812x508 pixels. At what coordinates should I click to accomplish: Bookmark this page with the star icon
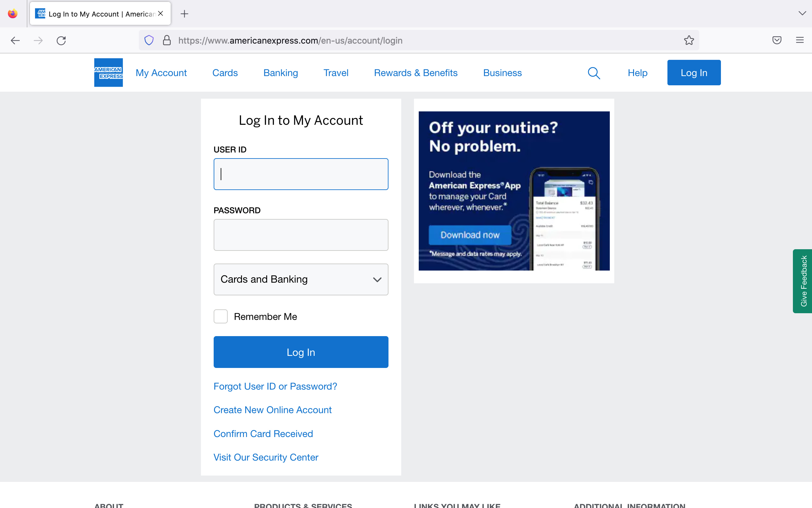pos(689,40)
